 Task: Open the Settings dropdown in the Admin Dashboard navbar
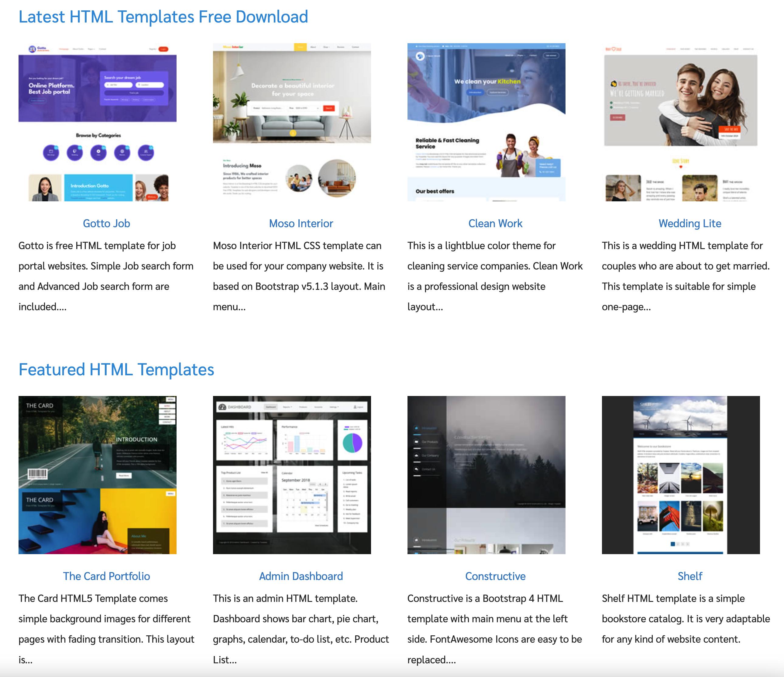click(x=334, y=408)
